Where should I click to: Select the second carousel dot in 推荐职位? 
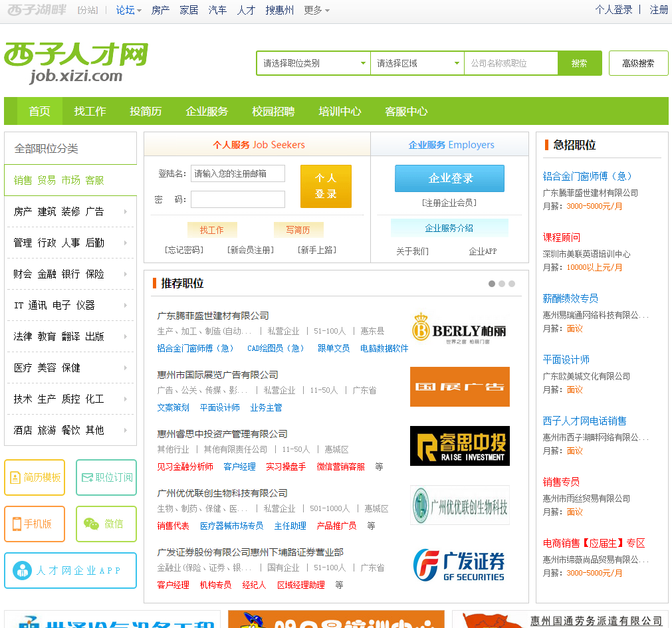point(501,284)
